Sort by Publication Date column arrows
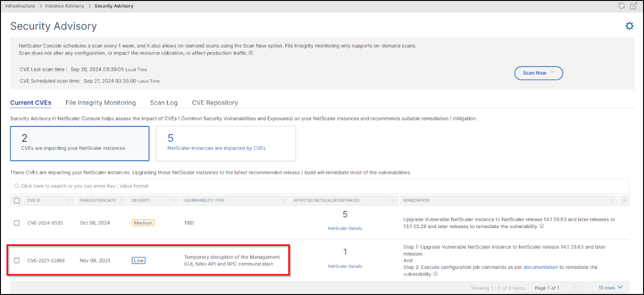 [x=122, y=200]
